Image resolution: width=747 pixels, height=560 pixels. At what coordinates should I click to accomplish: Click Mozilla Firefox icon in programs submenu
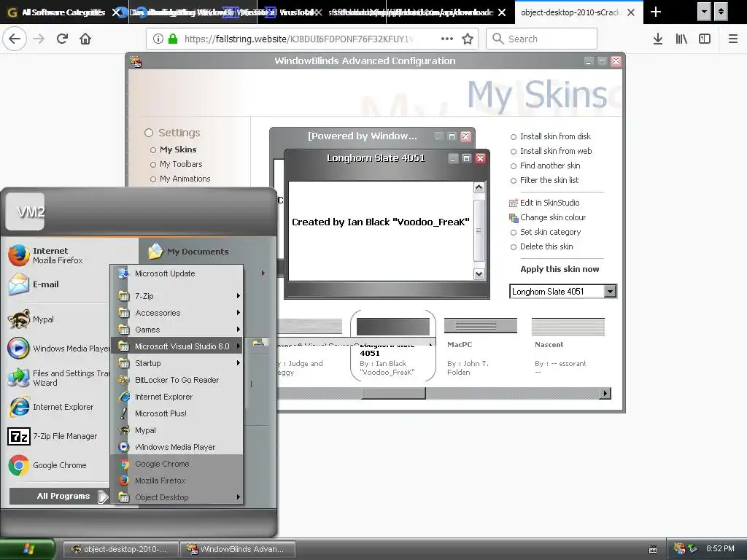pos(124,481)
